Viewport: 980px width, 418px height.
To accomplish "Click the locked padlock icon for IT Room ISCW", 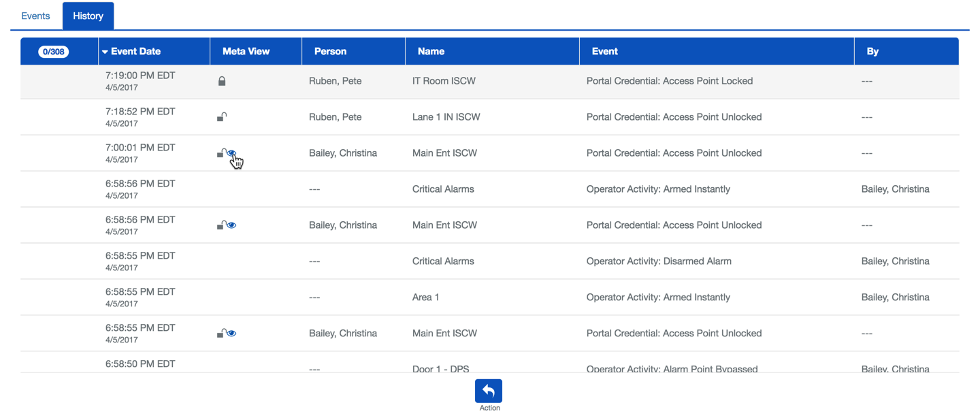I will click(x=222, y=81).
